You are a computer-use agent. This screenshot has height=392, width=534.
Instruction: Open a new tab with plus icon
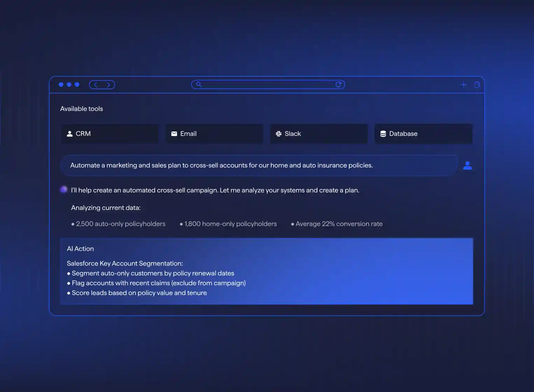pyautogui.click(x=464, y=85)
